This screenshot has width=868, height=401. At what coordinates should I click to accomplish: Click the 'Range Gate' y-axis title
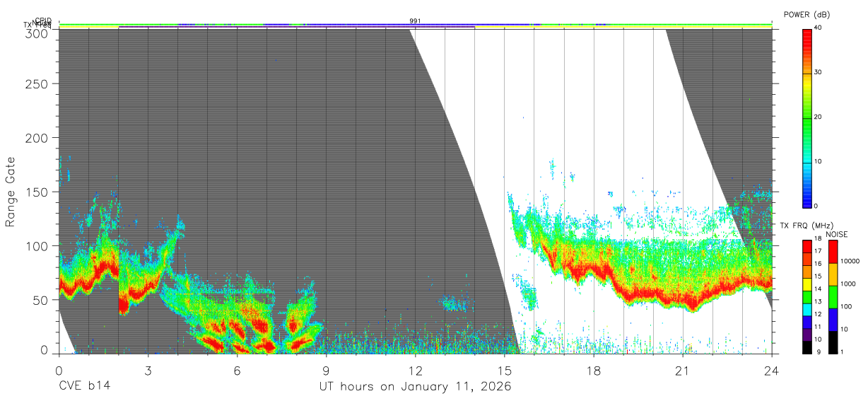(11, 192)
